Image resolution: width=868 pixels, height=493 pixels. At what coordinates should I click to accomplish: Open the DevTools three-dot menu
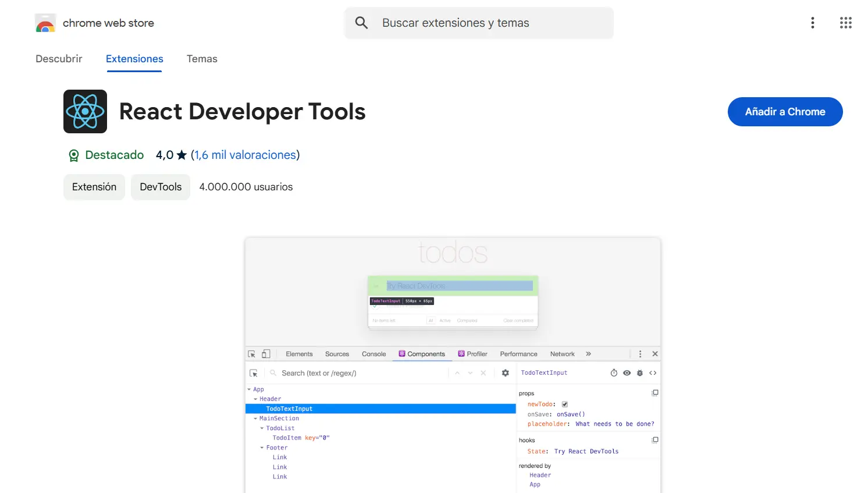[640, 353]
